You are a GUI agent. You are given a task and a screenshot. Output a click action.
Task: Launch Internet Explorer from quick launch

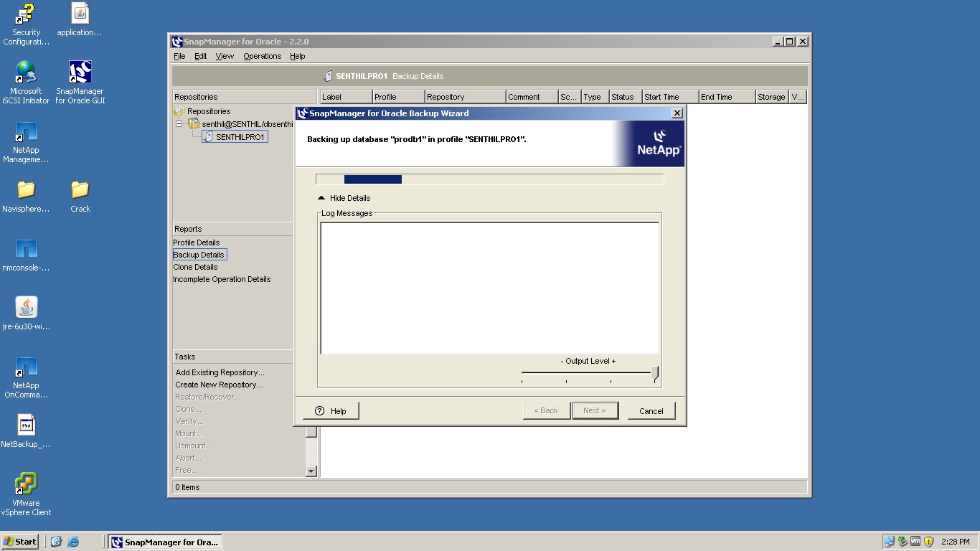(x=72, y=542)
